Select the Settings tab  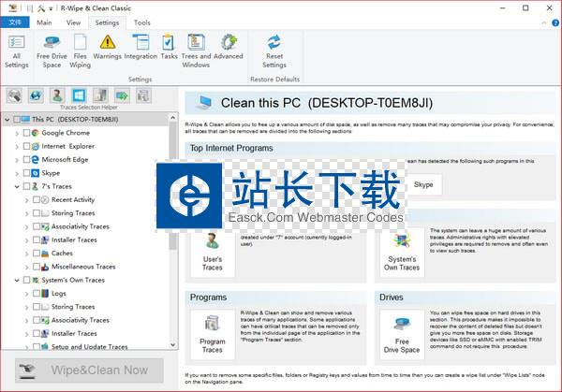[107, 22]
